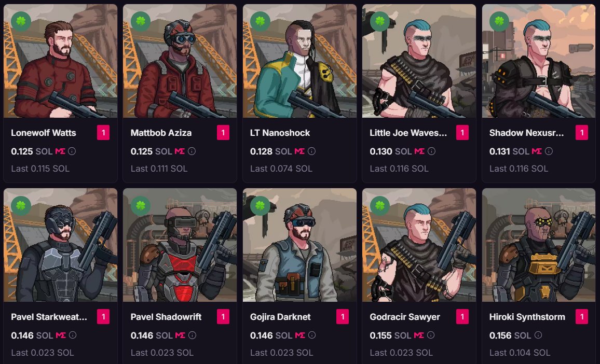Image resolution: width=600 pixels, height=364 pixels.
Task: Click Last 0.104 SOL text on Hiroki card
Action: coord(520,353)
